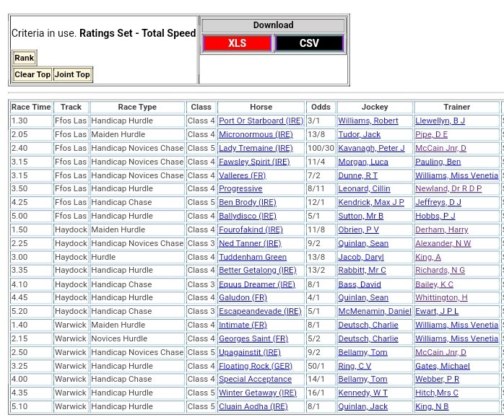Click the Clear Top button
This screenshot has width=504, height=420.
(x=32, y=74)
